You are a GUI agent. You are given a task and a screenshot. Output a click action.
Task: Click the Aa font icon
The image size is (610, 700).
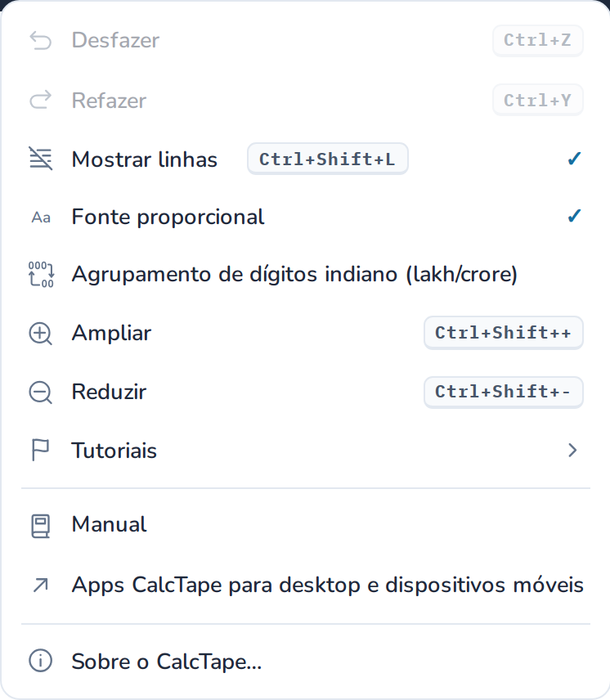[41, 218]
